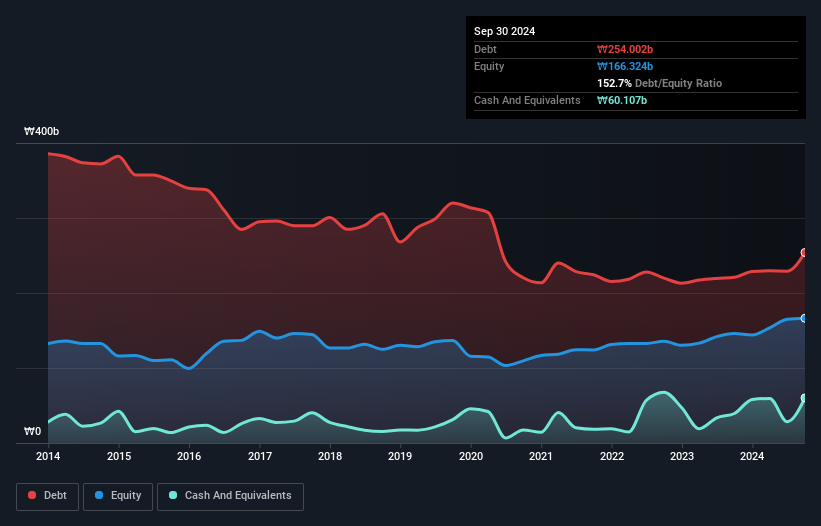
Task: Click the teal Cash legend dot
Action: click(x=173, y=495)
